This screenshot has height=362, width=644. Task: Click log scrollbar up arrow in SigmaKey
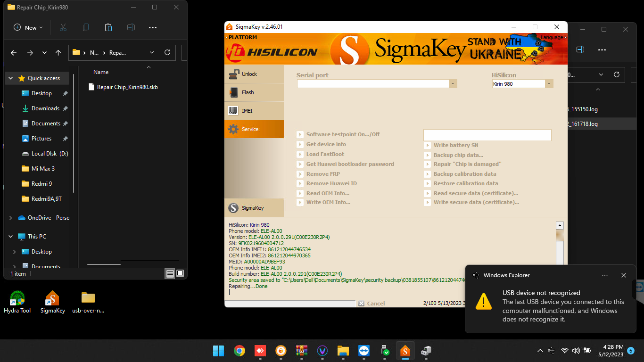[560, 226]
